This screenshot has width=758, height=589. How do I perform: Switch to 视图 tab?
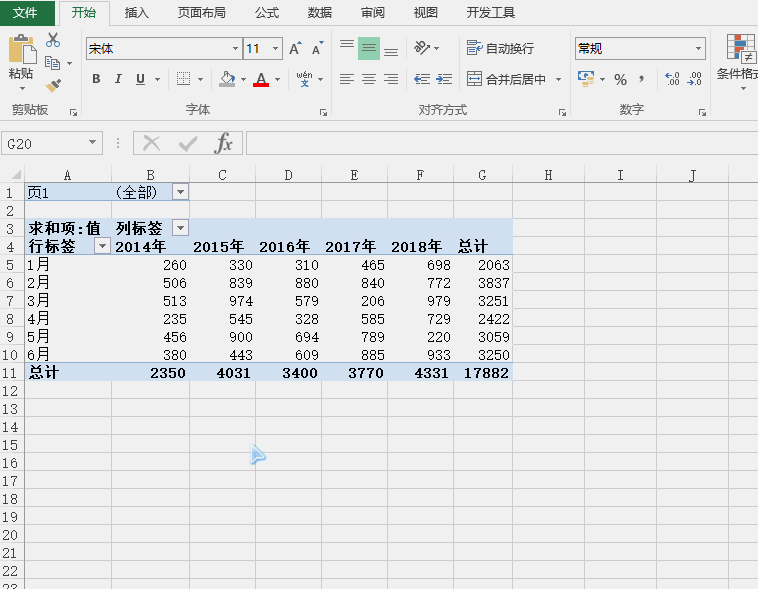425,13
